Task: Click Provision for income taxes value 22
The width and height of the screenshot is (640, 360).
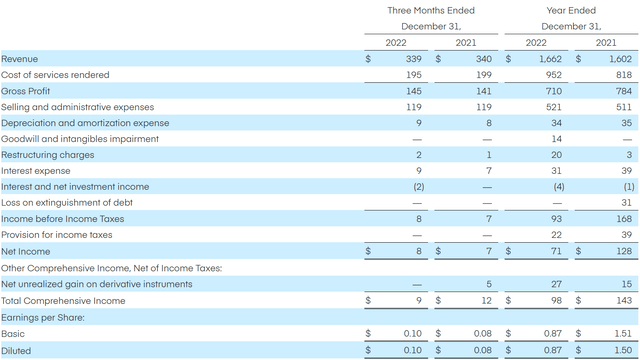Action: pyautogui.click(x=556, y=235)
